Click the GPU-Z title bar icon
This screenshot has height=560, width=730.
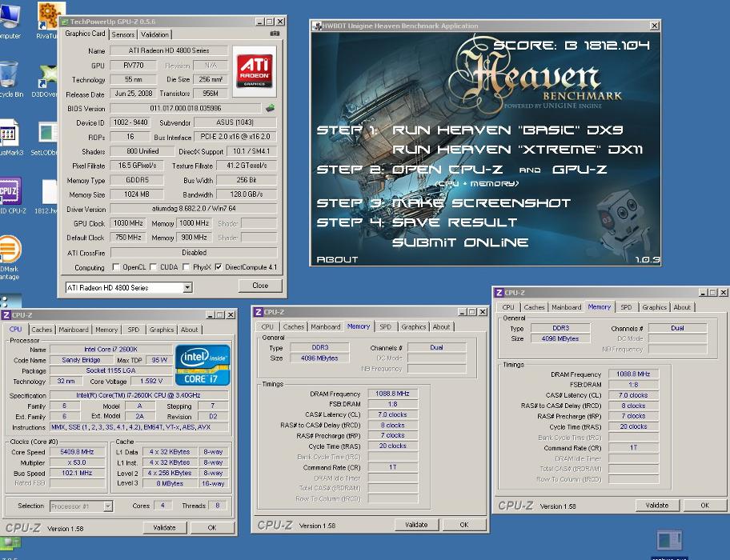tap(65, 22)
